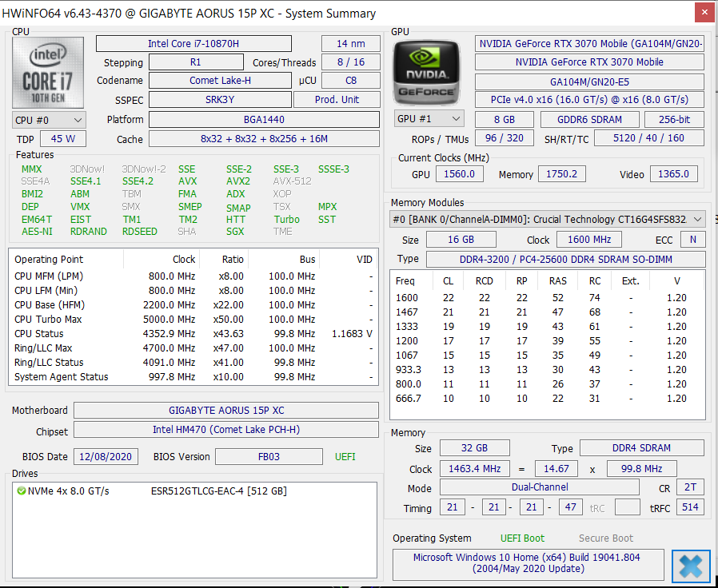Click the VID column header
Screen dimensions: 718x588
pos(349,260)
